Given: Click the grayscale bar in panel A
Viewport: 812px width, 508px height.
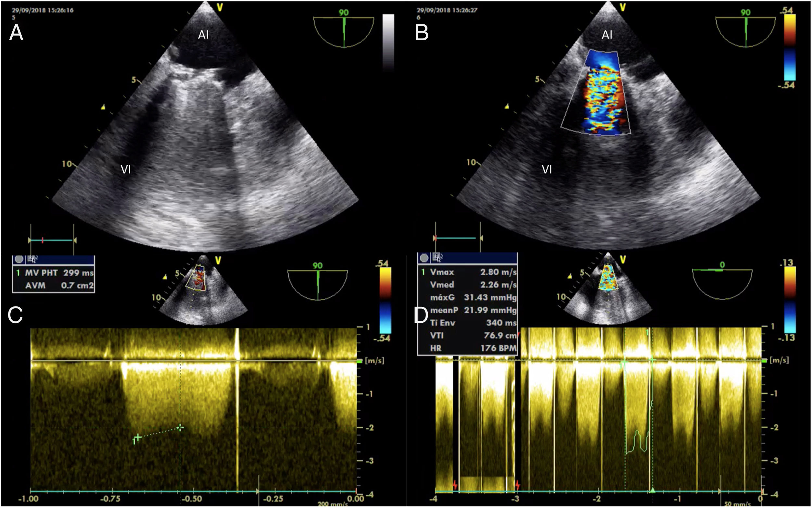Looking at the screenshot, I should tap(388, 42).
